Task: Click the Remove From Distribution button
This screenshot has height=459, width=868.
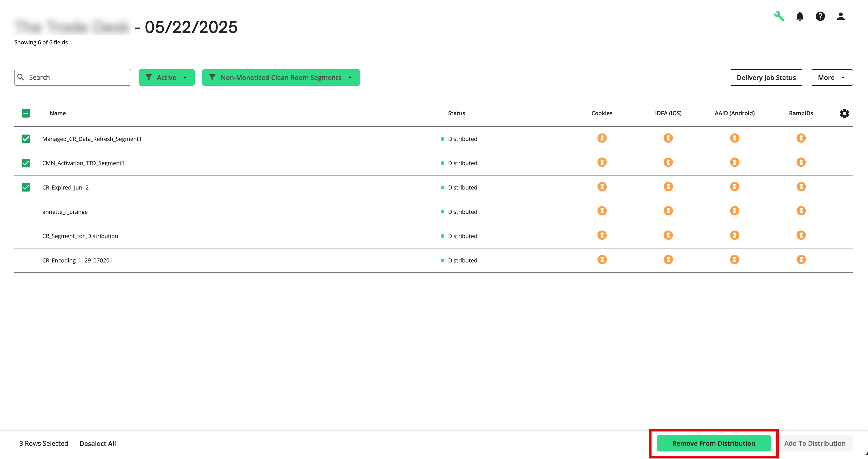Action: [713, 443]
